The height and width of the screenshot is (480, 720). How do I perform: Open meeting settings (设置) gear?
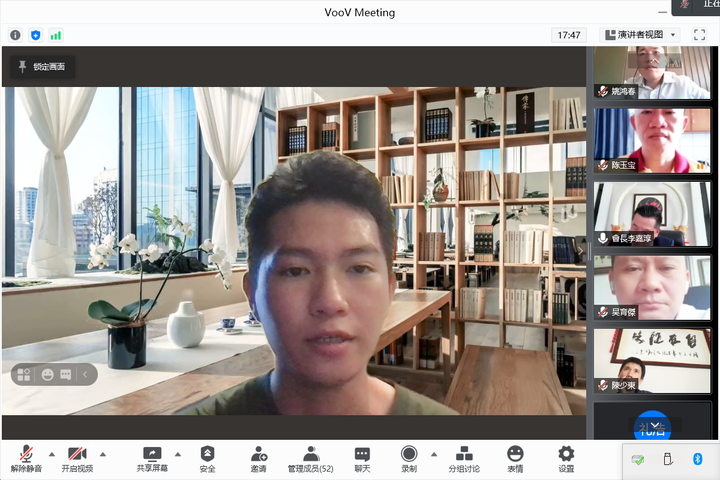tap(566, 457)
